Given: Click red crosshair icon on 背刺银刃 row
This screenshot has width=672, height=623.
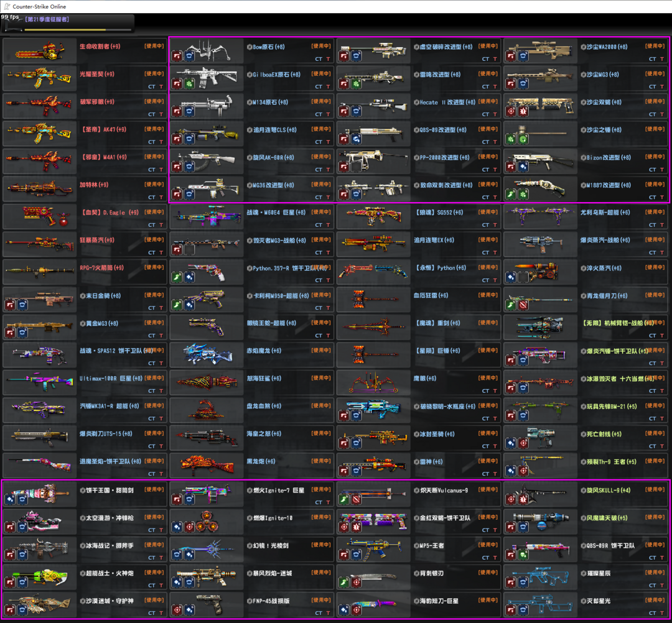Looking at the screenshot, I should coord(356,583).
